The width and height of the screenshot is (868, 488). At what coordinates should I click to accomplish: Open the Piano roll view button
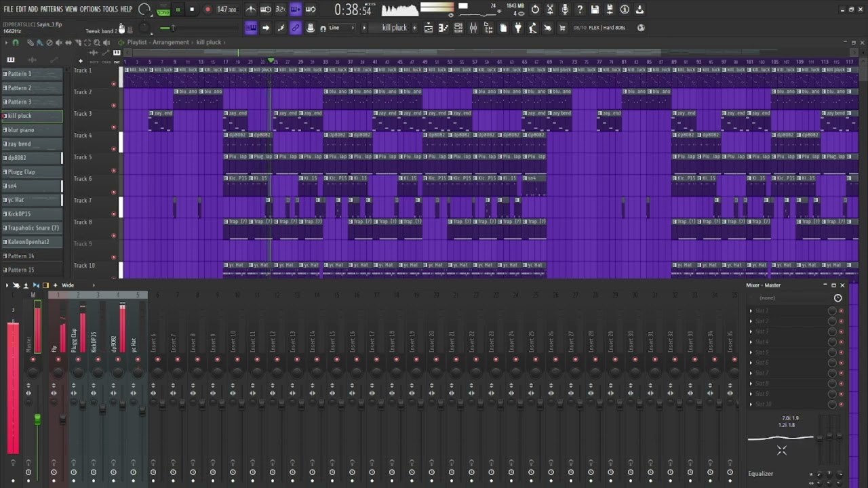443,28
